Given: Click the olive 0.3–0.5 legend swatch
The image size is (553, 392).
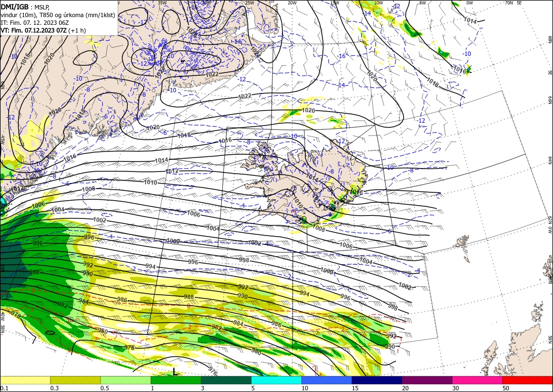Looking at the screenshot, I should 75,380.
